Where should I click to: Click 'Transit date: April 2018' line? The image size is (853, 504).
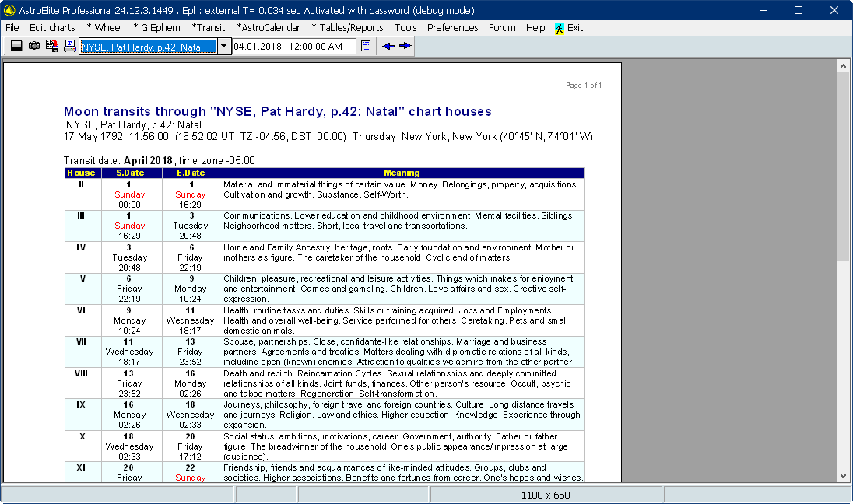(160, 160)
